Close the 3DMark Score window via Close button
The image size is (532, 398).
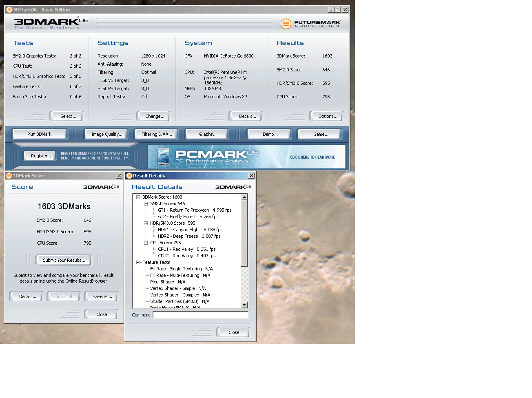pos(102,314)
